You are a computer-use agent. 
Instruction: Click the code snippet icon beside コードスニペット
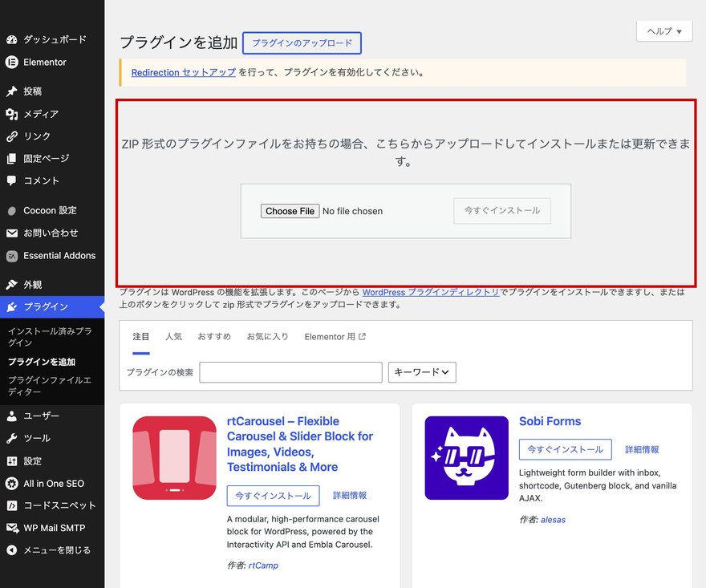click(12, 505)
